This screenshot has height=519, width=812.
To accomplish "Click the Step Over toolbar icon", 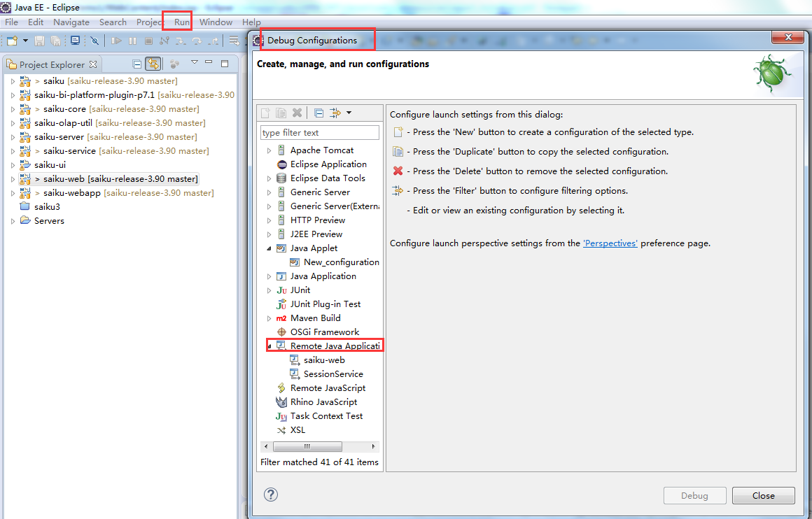I will coord(197,41).
